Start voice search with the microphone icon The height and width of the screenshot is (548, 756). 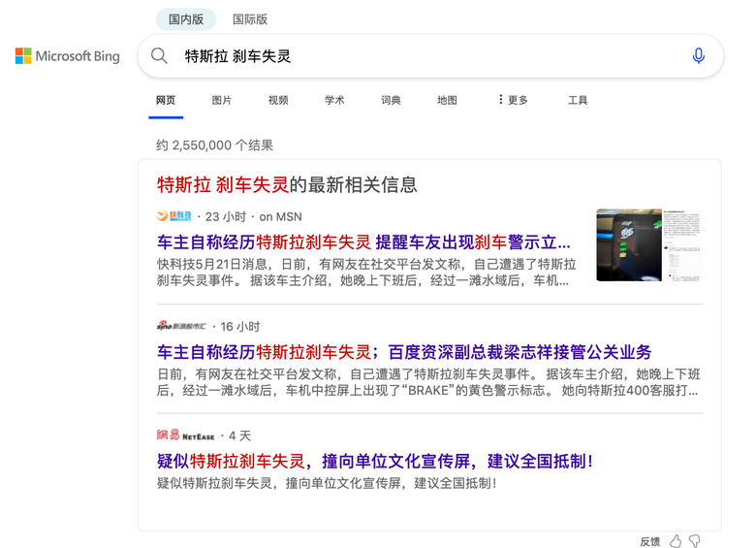coord(698,56)
